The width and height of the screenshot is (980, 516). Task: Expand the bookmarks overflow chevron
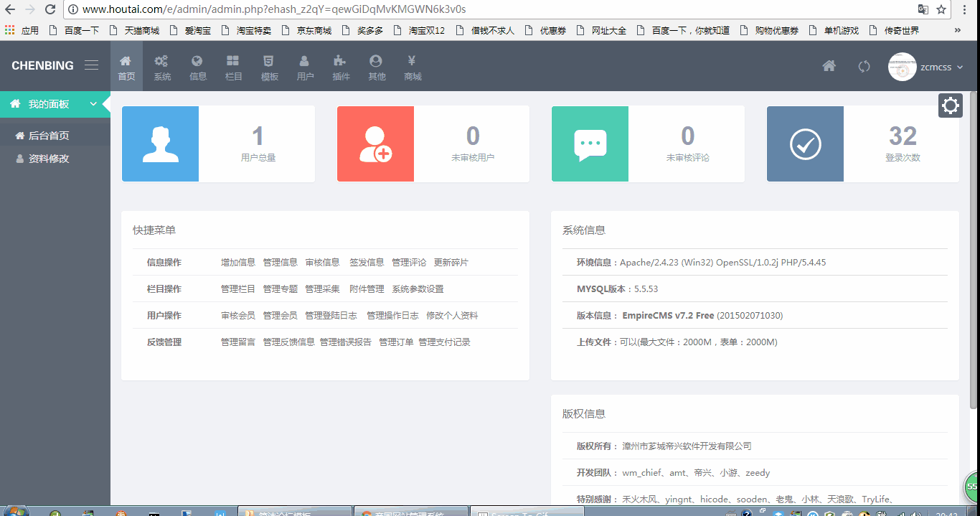point(958,30)
